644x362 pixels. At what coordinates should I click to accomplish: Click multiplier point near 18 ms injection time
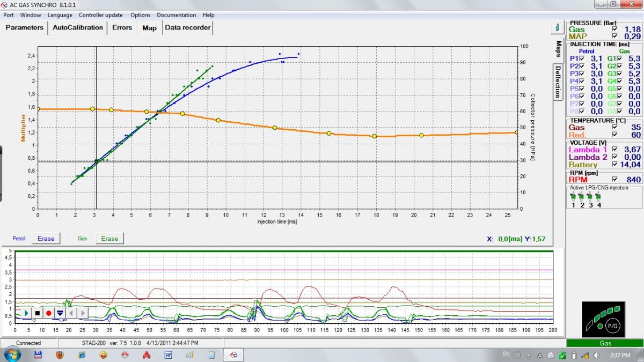[x=375, y=136]
